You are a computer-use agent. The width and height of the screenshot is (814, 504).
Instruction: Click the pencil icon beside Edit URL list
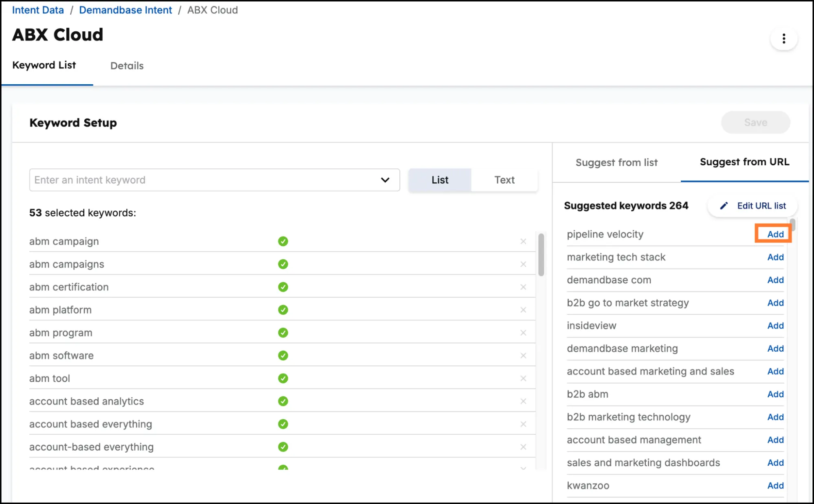point(724,206)
